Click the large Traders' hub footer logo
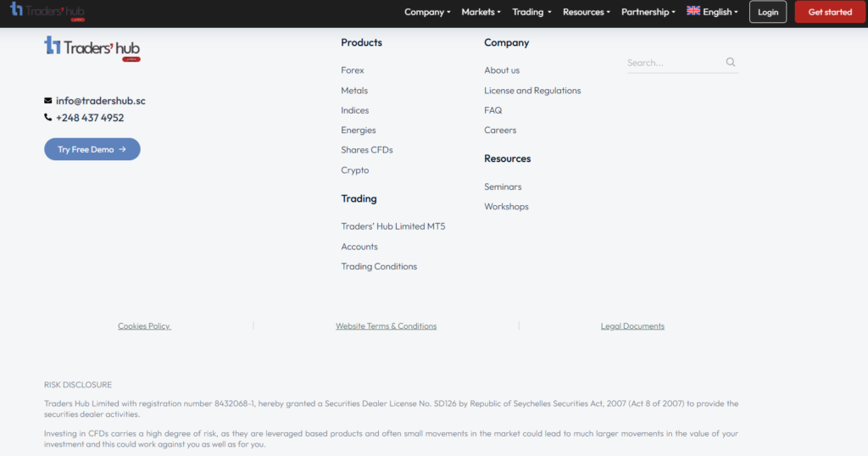Image resolution: width=868 pixels, height=456 pixels. click(x=92, y=48)
